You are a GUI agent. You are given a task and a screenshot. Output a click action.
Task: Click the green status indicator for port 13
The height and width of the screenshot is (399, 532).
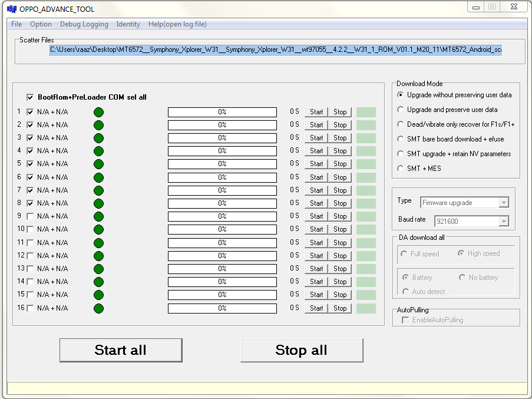(x=98, y=269)
